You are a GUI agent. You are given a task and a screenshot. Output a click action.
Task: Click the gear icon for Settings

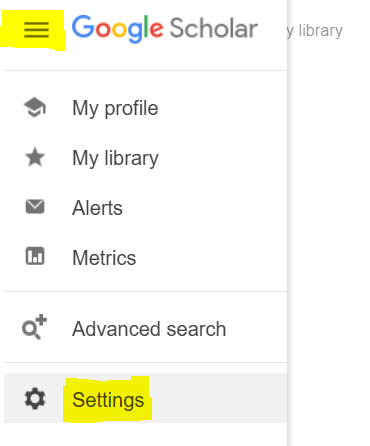coord(35,399)
